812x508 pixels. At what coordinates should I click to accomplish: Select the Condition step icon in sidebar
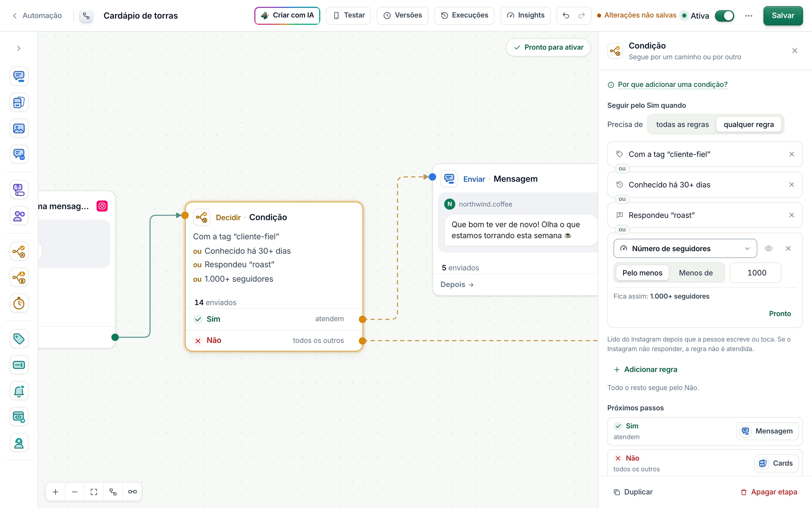(19, 251)
